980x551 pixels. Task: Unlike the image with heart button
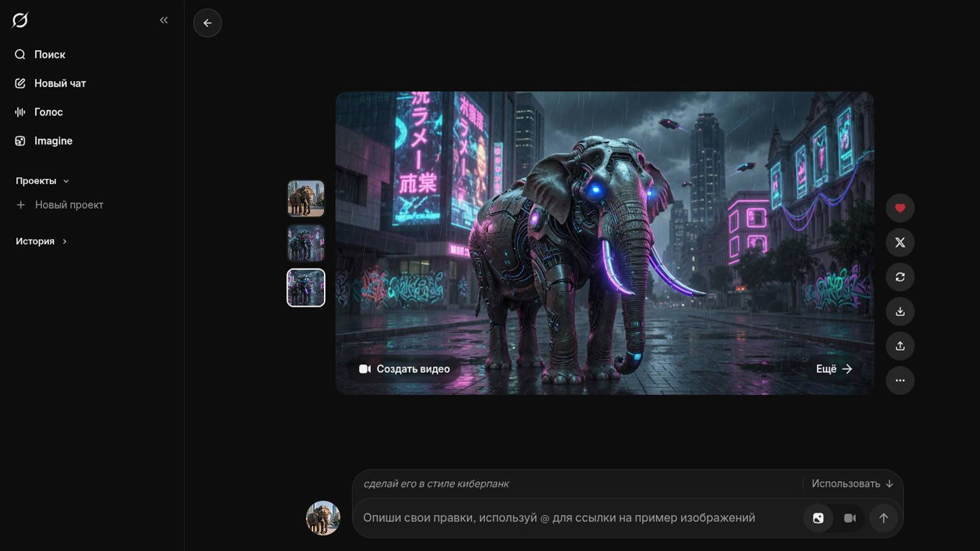point(900,208)
